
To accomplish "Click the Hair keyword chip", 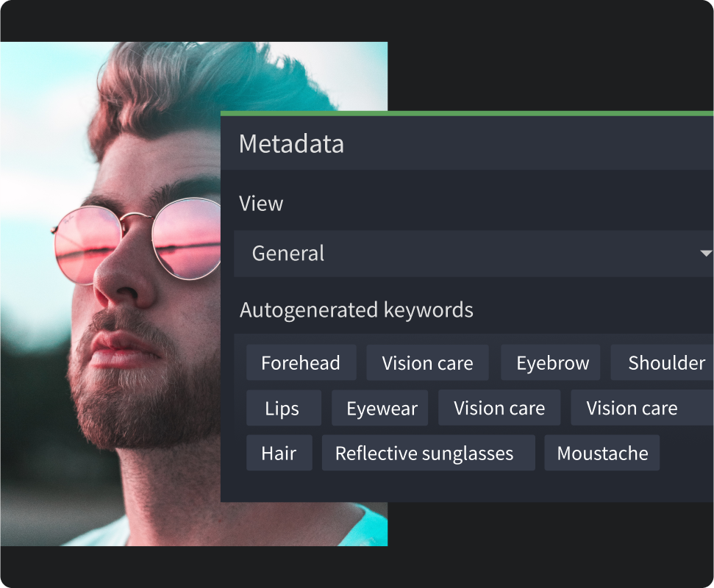I will pos(279,453).
